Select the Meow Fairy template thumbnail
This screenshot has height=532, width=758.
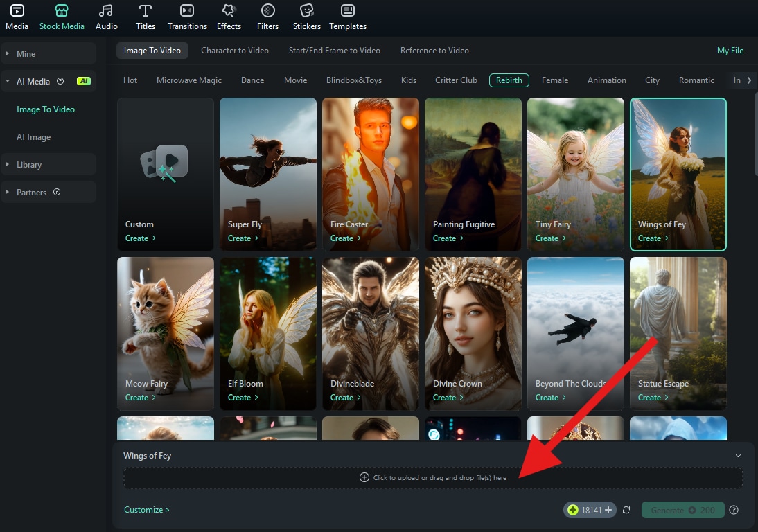coord(166,333)
